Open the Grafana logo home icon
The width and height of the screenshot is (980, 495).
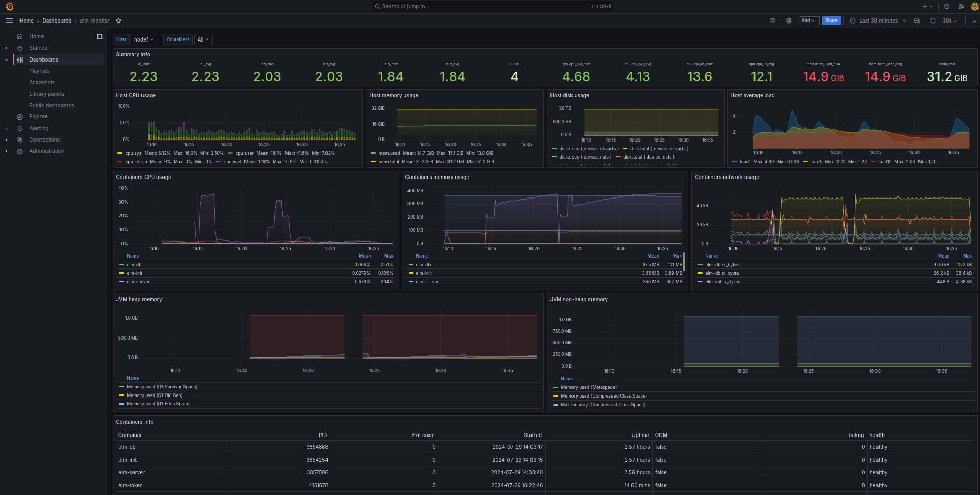pos(9,7)
